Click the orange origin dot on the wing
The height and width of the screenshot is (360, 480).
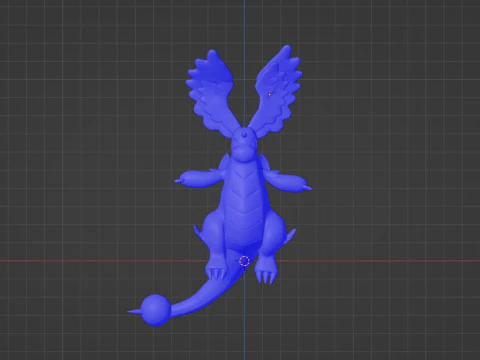(270, 95)
